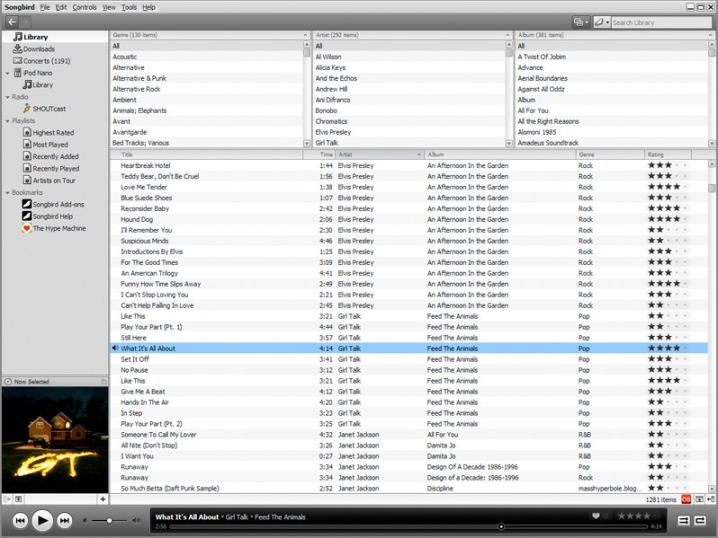This screenshot has height=538, width=718.
Task: Open Downloads in the sidebar
Action: tap(39, 49)
